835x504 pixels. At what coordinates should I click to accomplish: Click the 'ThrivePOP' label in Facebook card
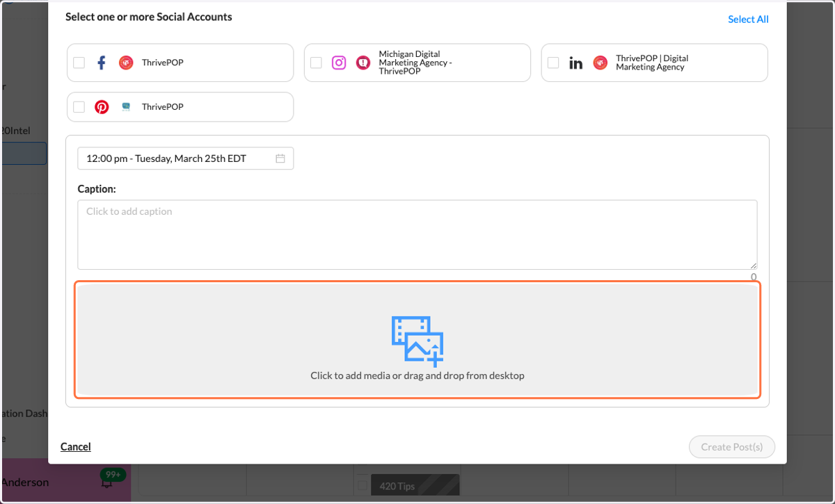coord(163,63)
